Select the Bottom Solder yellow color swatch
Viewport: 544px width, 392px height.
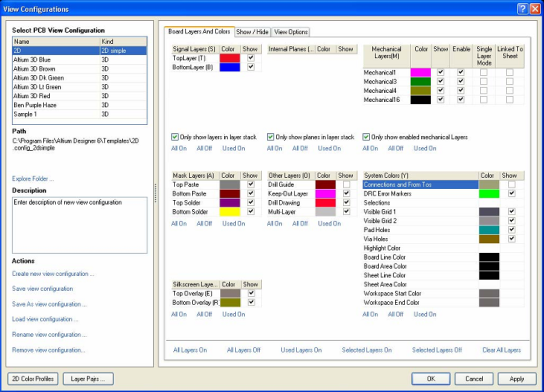coord(230,212)
